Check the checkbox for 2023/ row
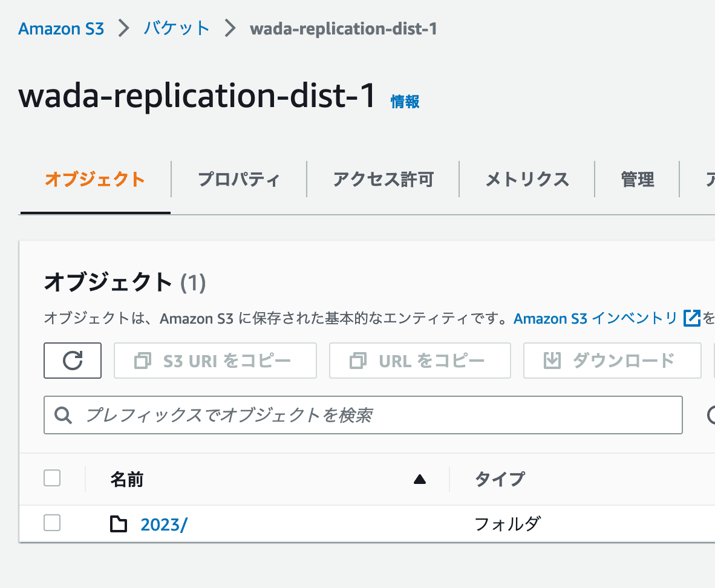The height and width of the screenshot is (588, 715). tap(52, 523)
